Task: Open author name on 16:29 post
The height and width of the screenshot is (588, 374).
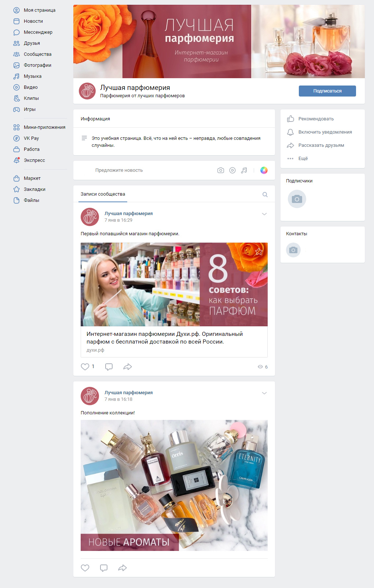Action: pos(129,214)
